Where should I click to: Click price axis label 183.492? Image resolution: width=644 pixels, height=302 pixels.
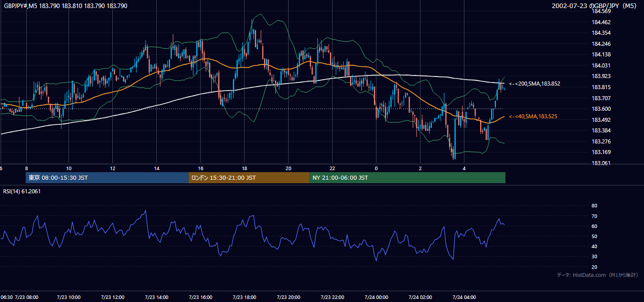pos(601,120)
